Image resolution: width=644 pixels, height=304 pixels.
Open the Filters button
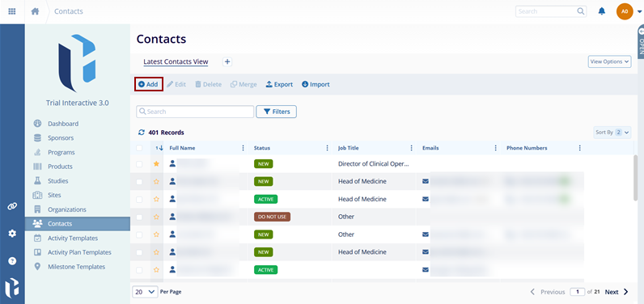coord(277,112)
